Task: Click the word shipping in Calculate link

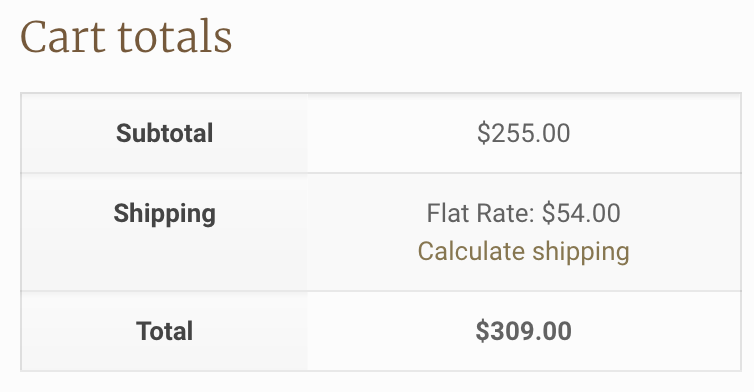Action: pos(581,252)
